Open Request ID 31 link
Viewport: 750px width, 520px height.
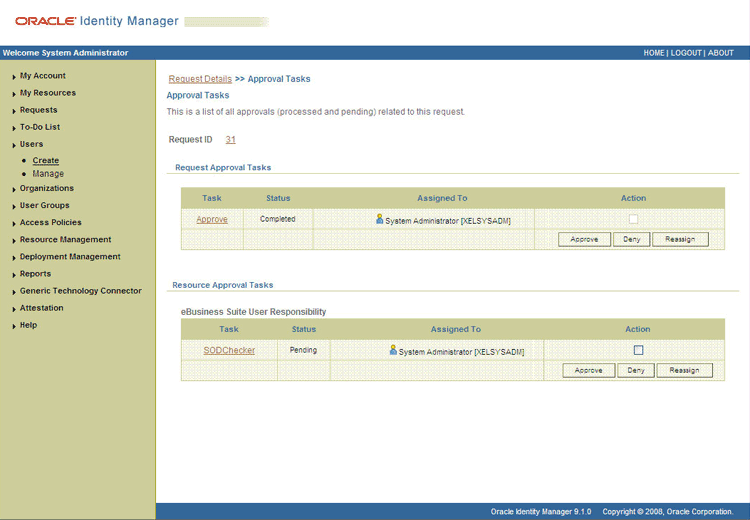point(231,140)
